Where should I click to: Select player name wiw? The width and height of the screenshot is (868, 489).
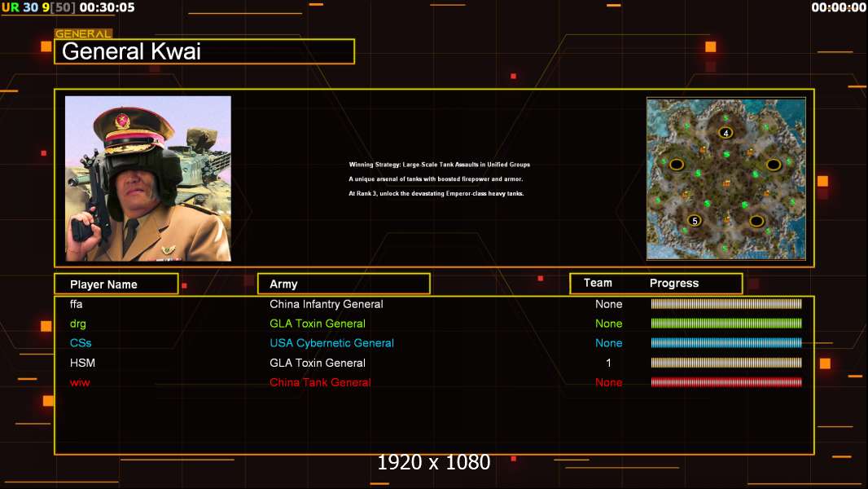[x=80, y=383]
